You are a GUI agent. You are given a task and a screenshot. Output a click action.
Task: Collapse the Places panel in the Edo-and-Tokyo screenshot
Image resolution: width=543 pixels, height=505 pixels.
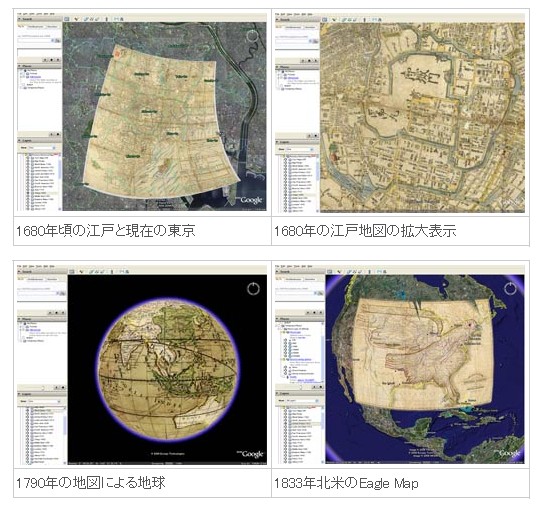[x=20, y=66]
